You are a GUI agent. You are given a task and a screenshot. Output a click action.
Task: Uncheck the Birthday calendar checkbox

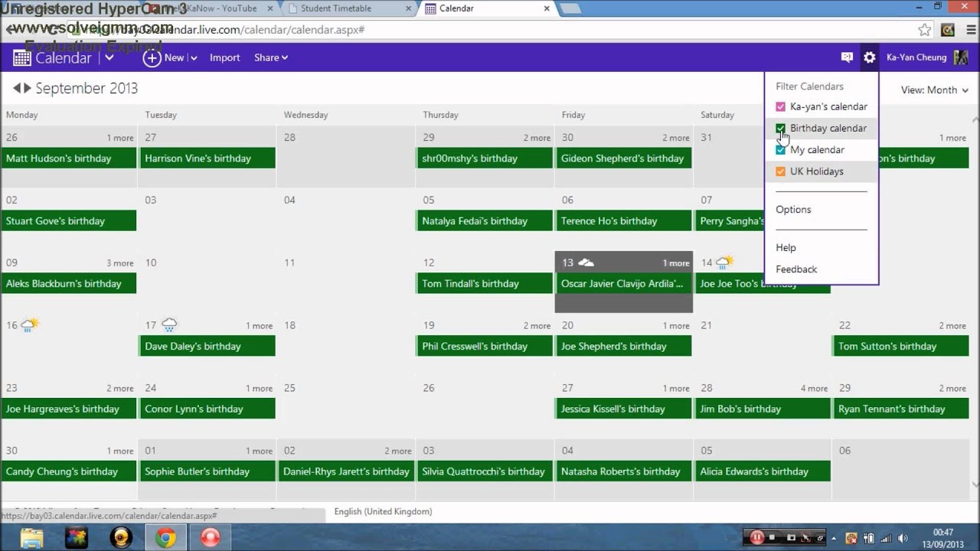[x=780, y=128]
